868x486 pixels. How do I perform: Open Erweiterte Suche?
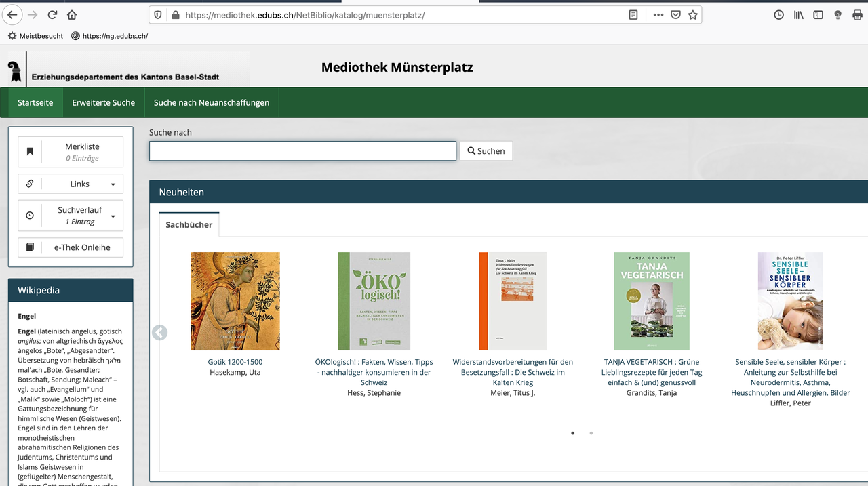(104, 102)
